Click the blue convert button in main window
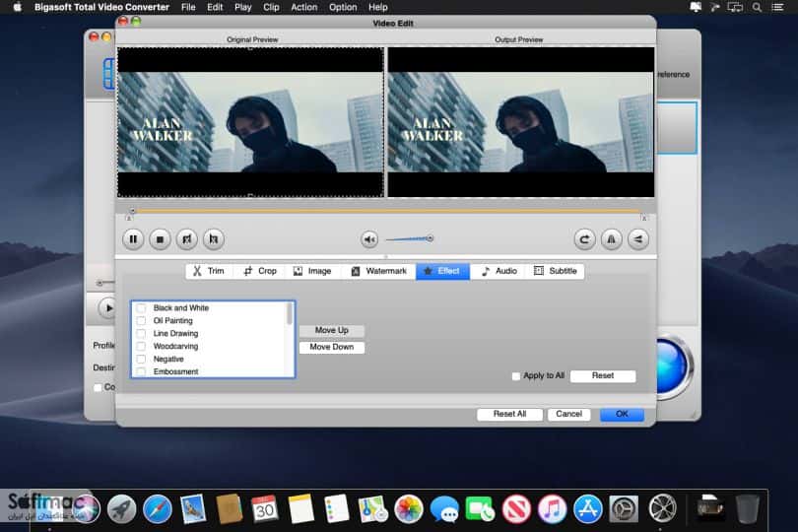 click(674, 366)
